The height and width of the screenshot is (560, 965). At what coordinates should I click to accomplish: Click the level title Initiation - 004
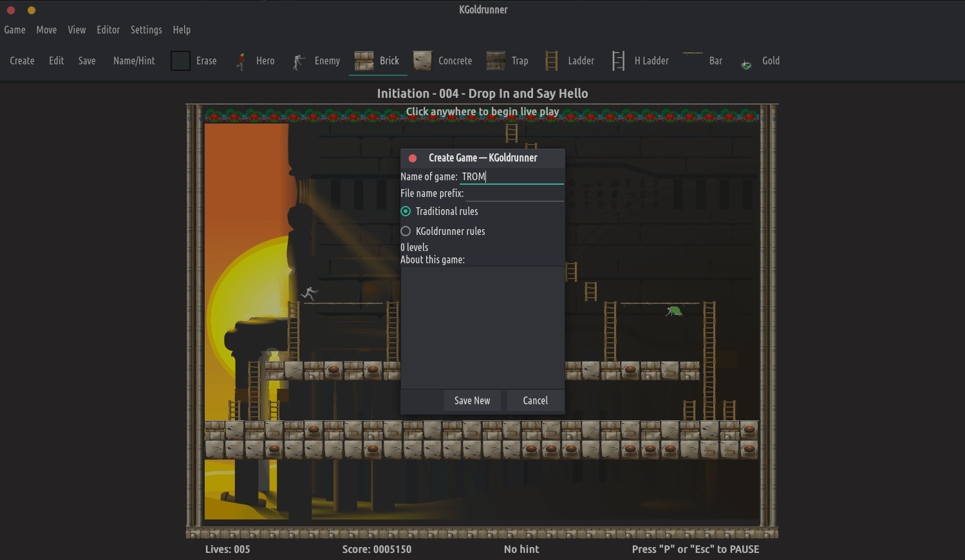click(483, 93)
